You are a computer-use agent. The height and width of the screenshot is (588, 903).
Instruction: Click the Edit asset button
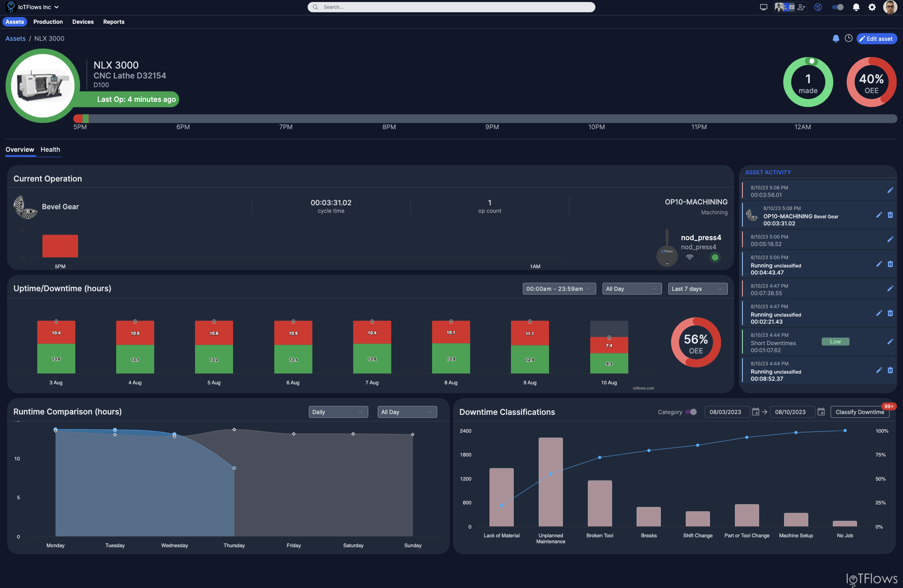pyautogui.click(x=876, y=39)
